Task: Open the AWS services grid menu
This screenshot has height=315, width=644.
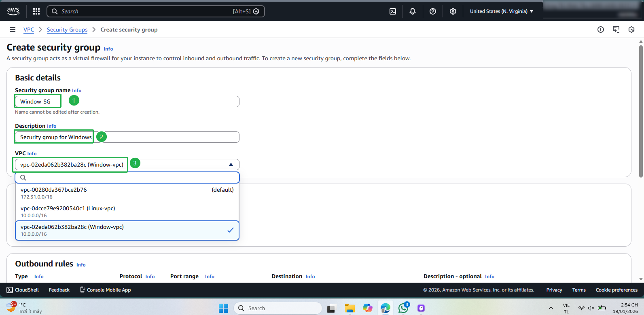Action: pyautogui.click(x=36, y=11)
